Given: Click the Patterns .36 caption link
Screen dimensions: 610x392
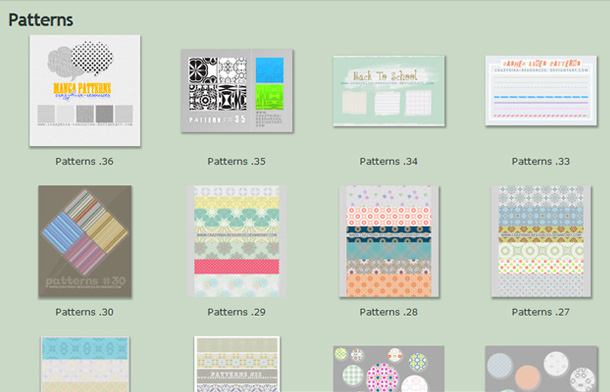Looking at the screenshot, I should click(84, 161).
